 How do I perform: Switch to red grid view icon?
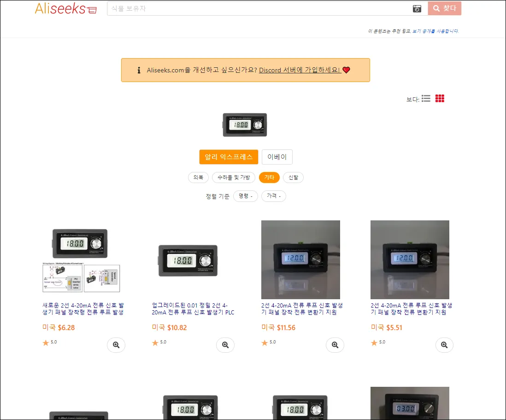point(440,99)
